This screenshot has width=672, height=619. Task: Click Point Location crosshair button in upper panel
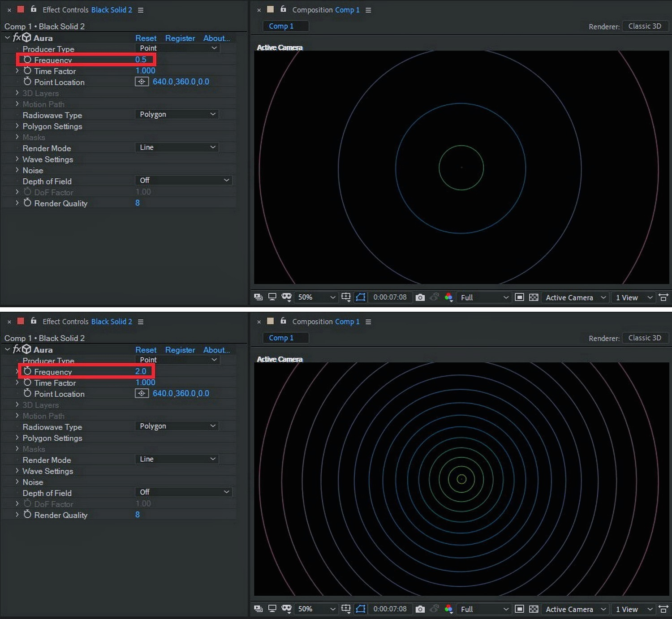pyautogui.click(x=142, y=82)
